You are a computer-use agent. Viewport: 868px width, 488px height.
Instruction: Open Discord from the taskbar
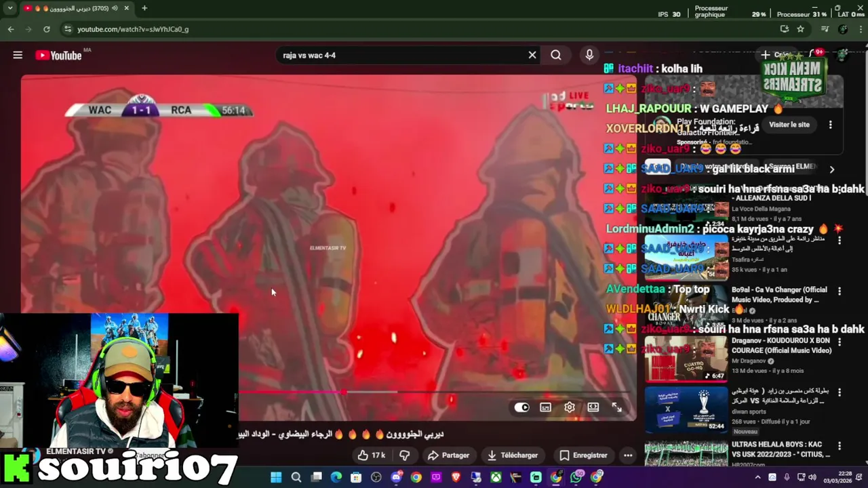pos(397,477)
